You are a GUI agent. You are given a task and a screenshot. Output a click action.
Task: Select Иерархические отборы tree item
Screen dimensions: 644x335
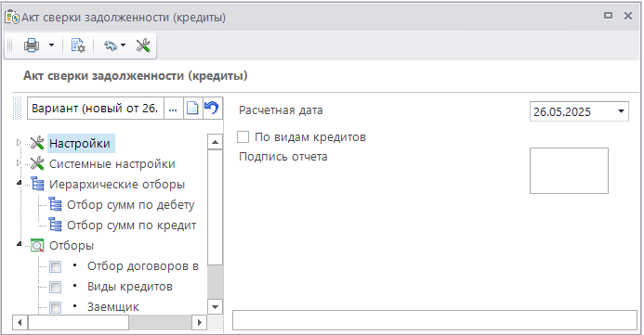(117, 185)
